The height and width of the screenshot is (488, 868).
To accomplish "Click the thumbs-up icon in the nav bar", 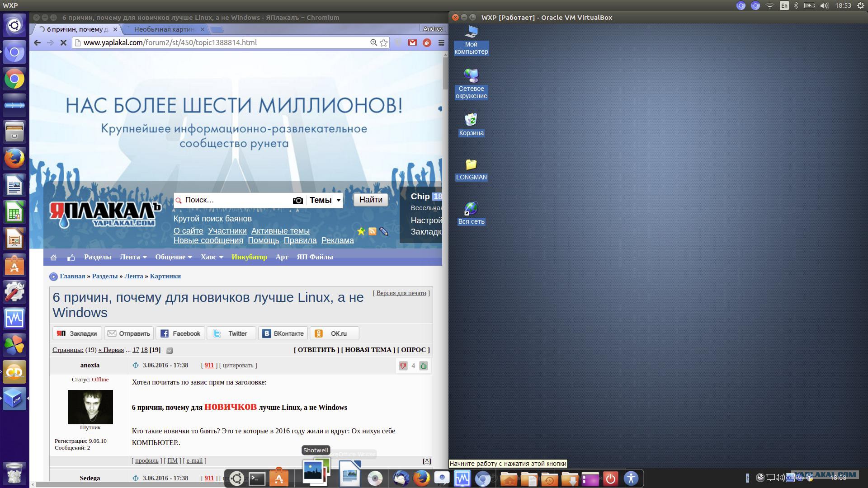I will point(71,257).
